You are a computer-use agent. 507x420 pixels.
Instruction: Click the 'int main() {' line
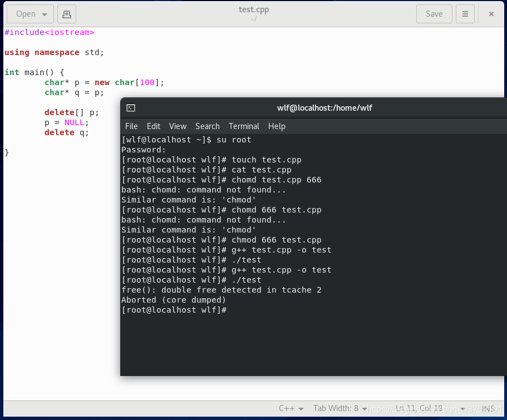(x=35, y=72)
